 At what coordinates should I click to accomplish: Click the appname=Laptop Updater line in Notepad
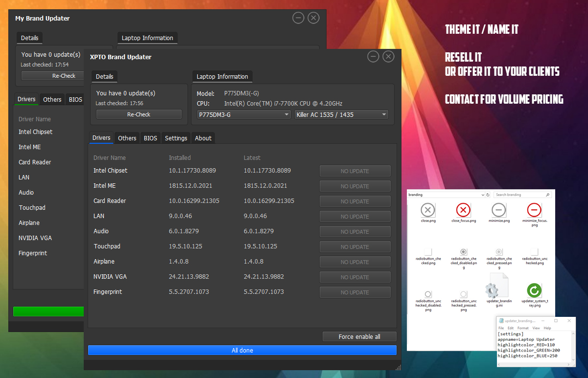(526, 339)
